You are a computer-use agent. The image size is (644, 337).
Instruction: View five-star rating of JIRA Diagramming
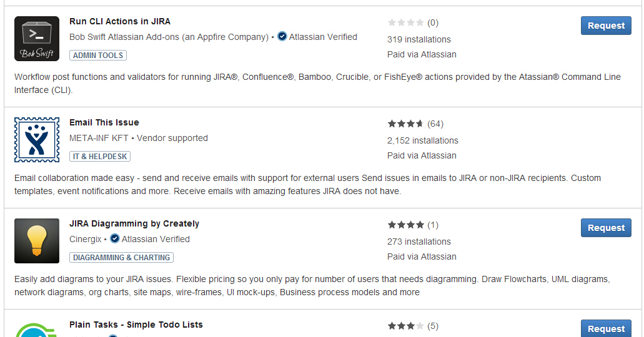point(405,225)
